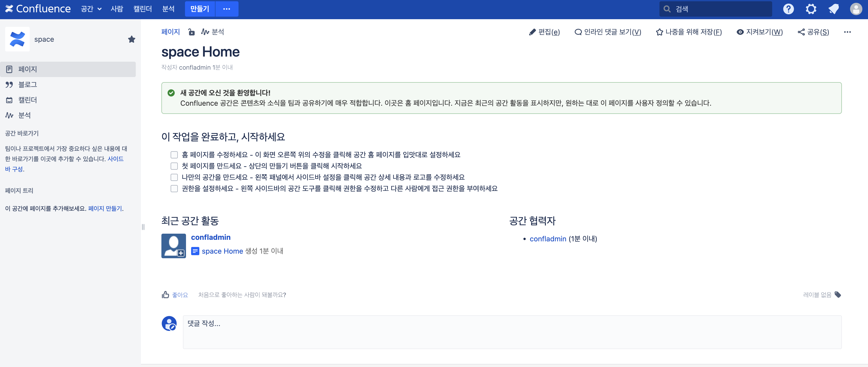868x367 pixels.
Task: Open the notifications icon in header
Action: pos(833,9)
